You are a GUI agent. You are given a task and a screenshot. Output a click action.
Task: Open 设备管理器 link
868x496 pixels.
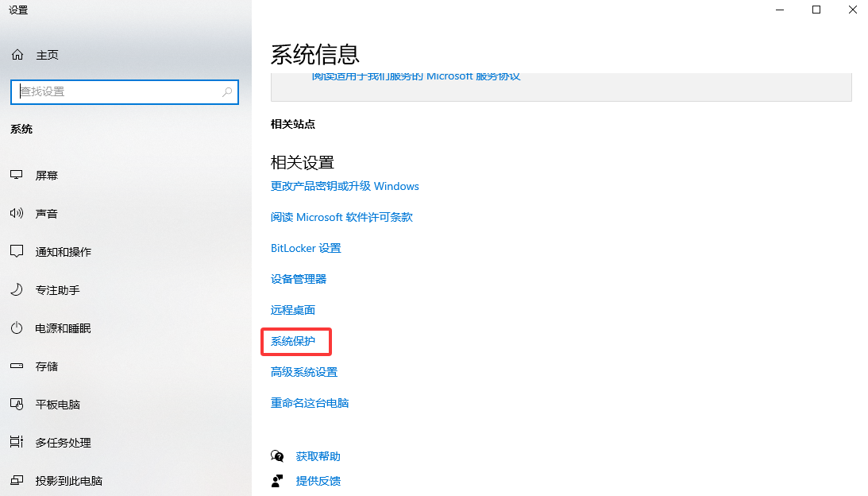point(299,279)
